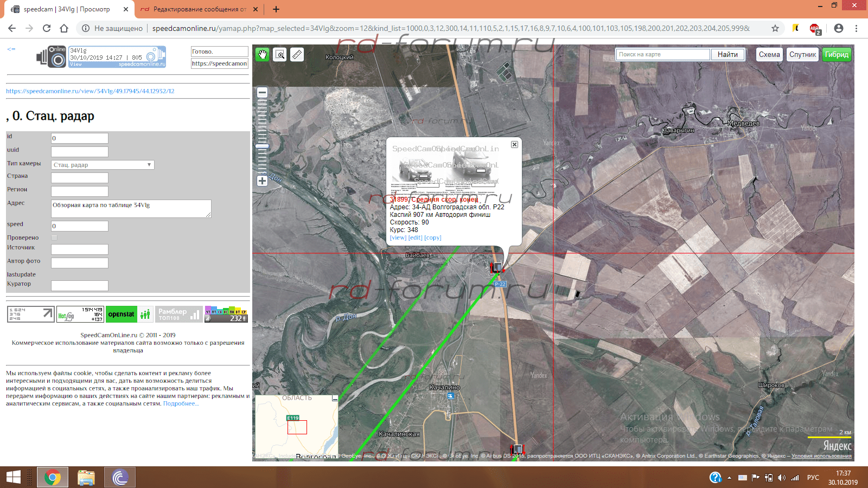868x488 pixels.
Task: Close the camera info balloon
Action: click(514, 145)
